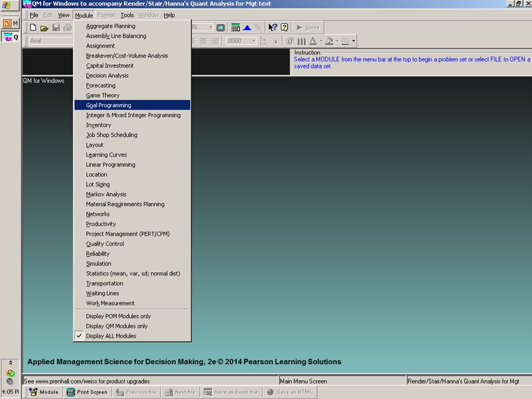Expand the fill color dropdown arrow

click(337, 42)
